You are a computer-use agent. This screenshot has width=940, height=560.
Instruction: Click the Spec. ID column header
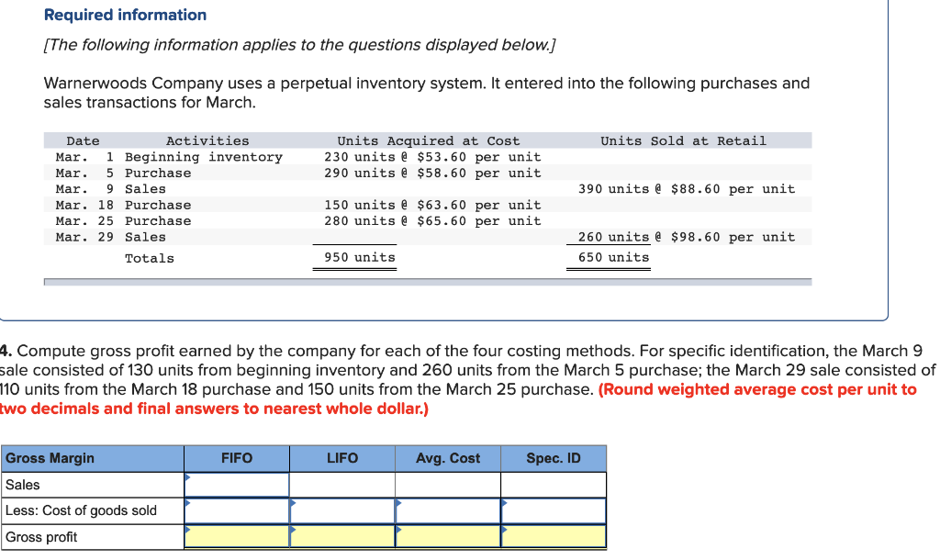click(554, 458)
